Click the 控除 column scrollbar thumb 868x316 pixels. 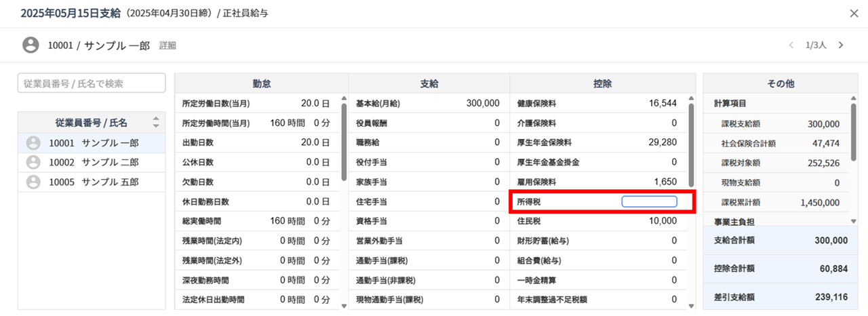pyautogui.click(x=691, y=144)
